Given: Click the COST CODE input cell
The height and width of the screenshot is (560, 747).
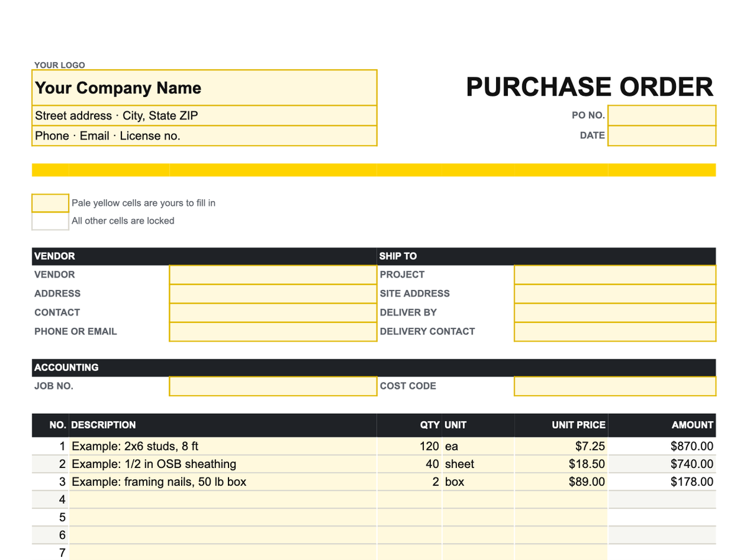Looking at the screenshot, I should pyautogui.click(x=615, y=386).
